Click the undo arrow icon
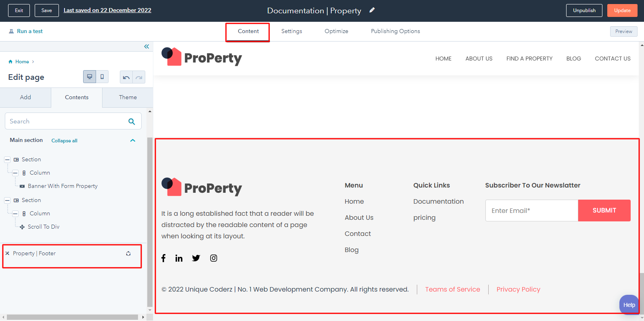 (126, 77)
